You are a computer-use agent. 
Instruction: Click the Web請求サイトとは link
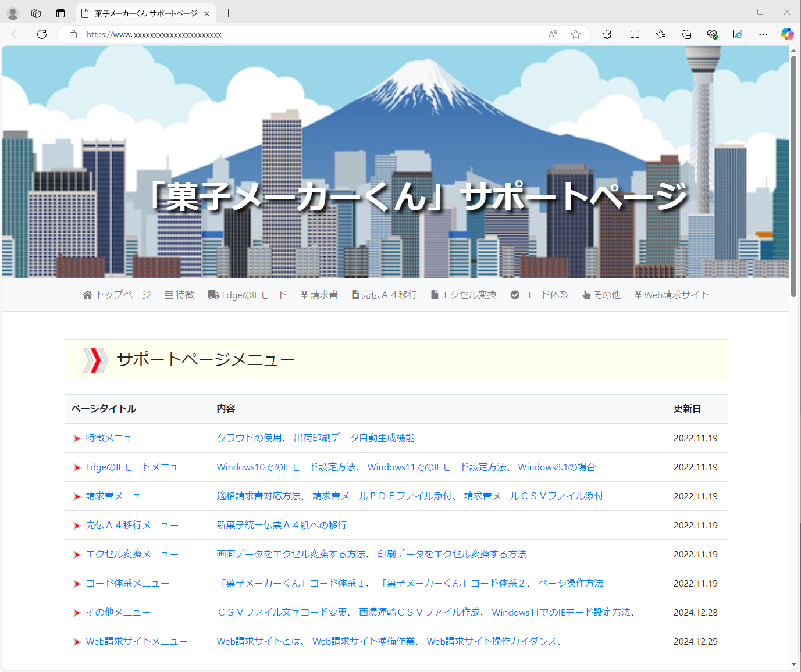pyautogui.click(x=258, y=641)
